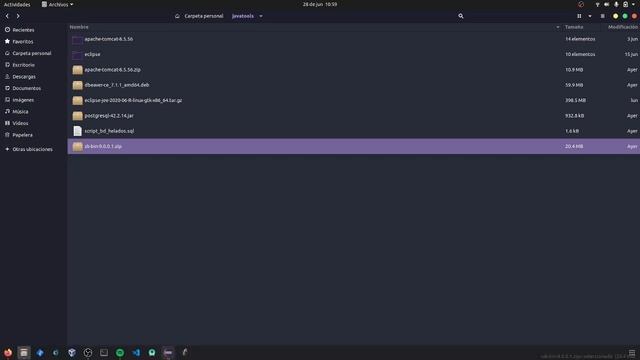This screenshot has width=640, height=360.
Task: Select the apache-tomcat-8.5.56.zip archive icon
Action: click(77, 70)
